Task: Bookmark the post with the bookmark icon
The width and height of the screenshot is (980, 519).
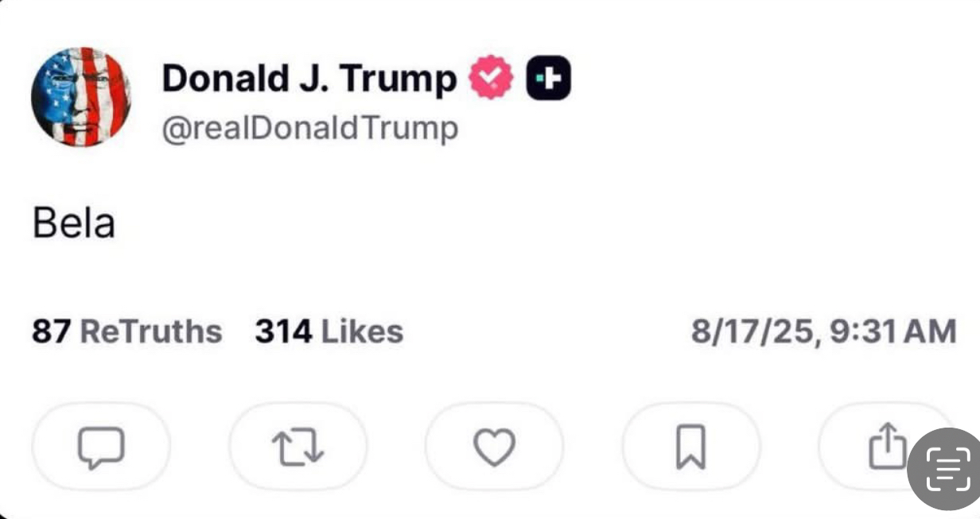Action: (690, 447)
